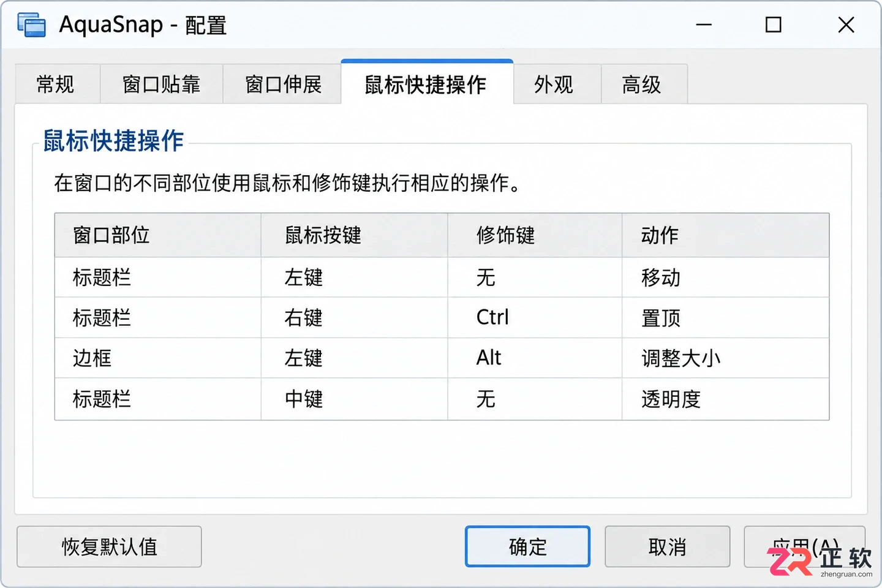Open the 窗口贴靠 tab
The height and width of the screenshot is (588, 882).
pyautogui.click(x=161, y=84)
